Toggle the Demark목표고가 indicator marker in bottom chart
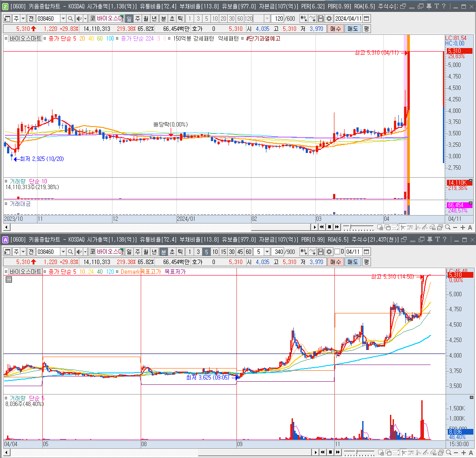Screen dimensions: 476x458 117,272
